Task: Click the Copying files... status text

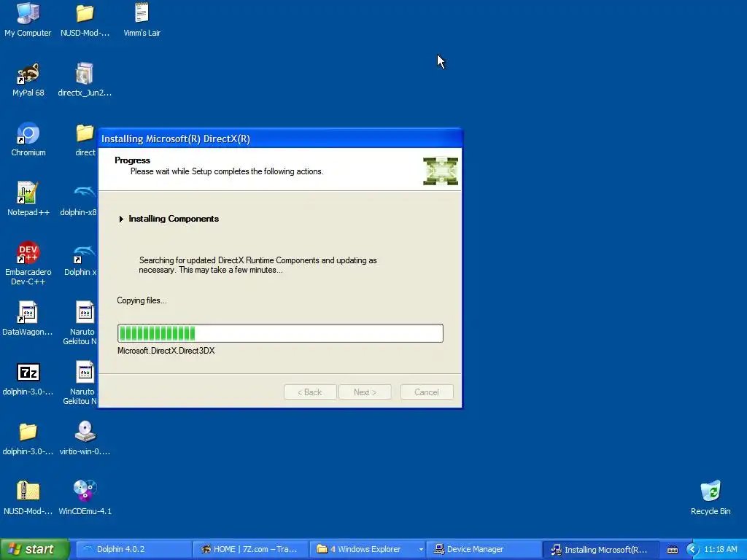Action: pos(142,300)
